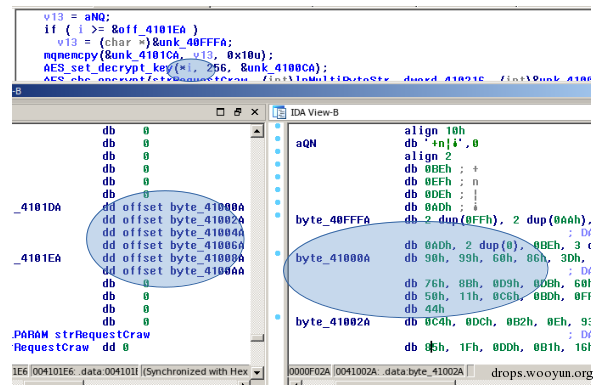Click '(Synchronized with Hex' status text

(196, 371)
